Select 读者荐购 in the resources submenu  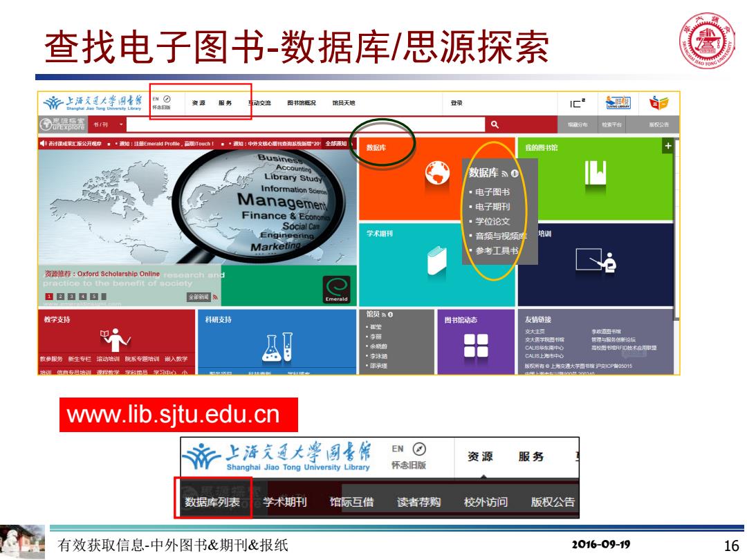pyautogui.click(x=418, y=502)
